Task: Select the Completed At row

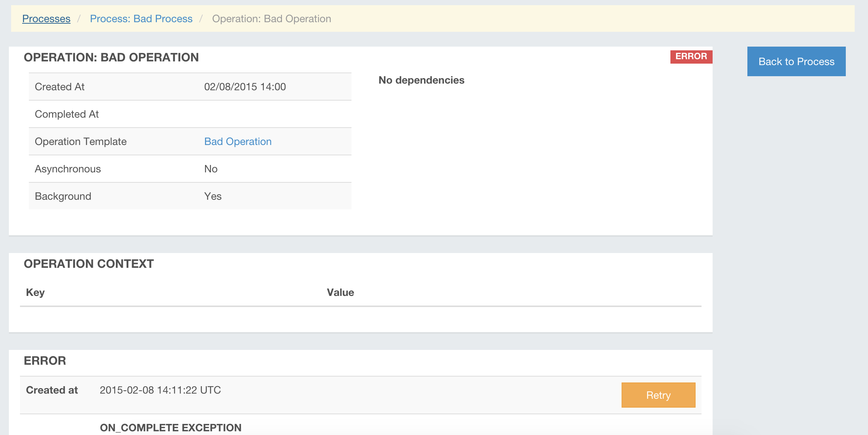Action: click(x=67, y=114)
